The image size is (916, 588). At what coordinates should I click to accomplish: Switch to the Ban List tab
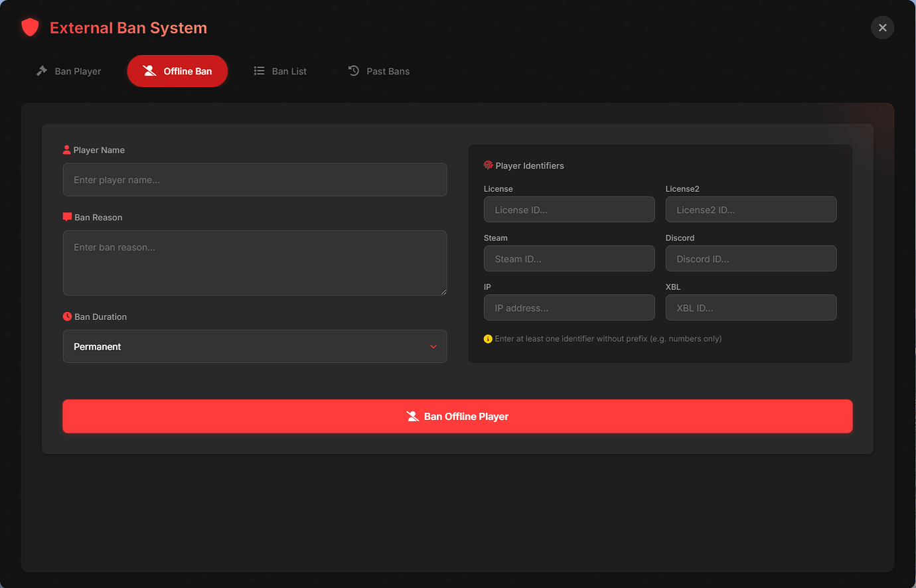click(x=280, y=70)
